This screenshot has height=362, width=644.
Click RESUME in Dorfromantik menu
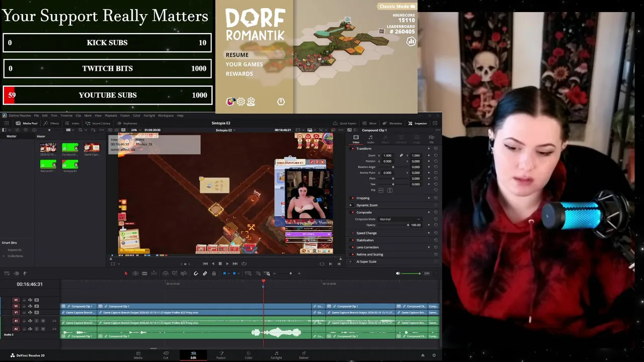237,55
